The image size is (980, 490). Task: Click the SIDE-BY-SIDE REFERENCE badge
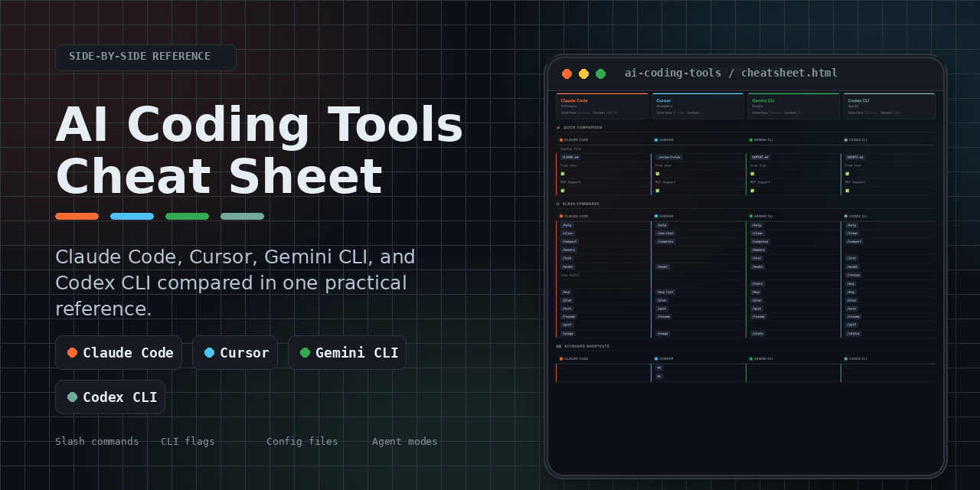145,57
